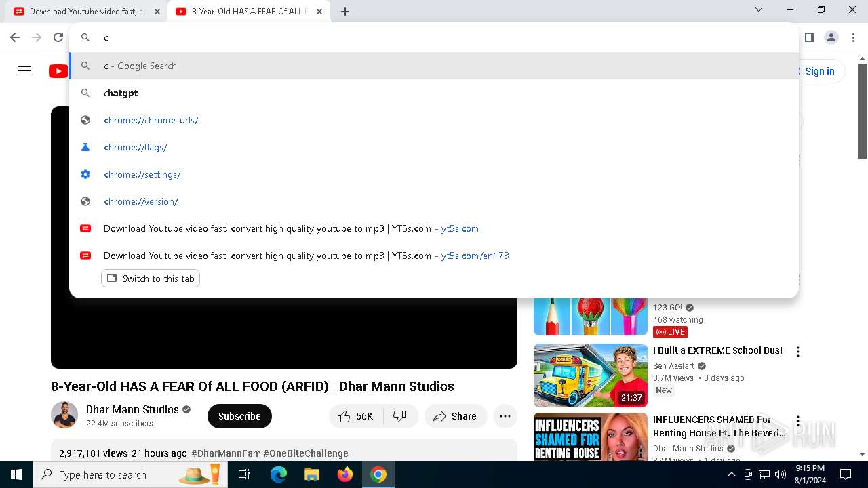The height and width of the screenshot is (488, 868).
Task: Click the #DharMannFam hashtag
Action: (x=226, y=453)
